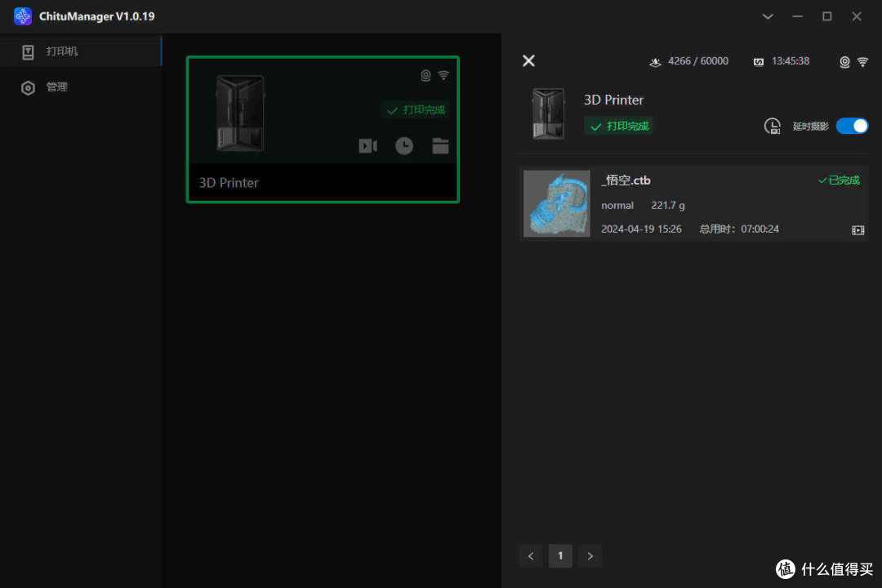Click the printer image in the detail panel
This screenshot has height=588, width=882.
pyautogui.click(x=548, y=114)
